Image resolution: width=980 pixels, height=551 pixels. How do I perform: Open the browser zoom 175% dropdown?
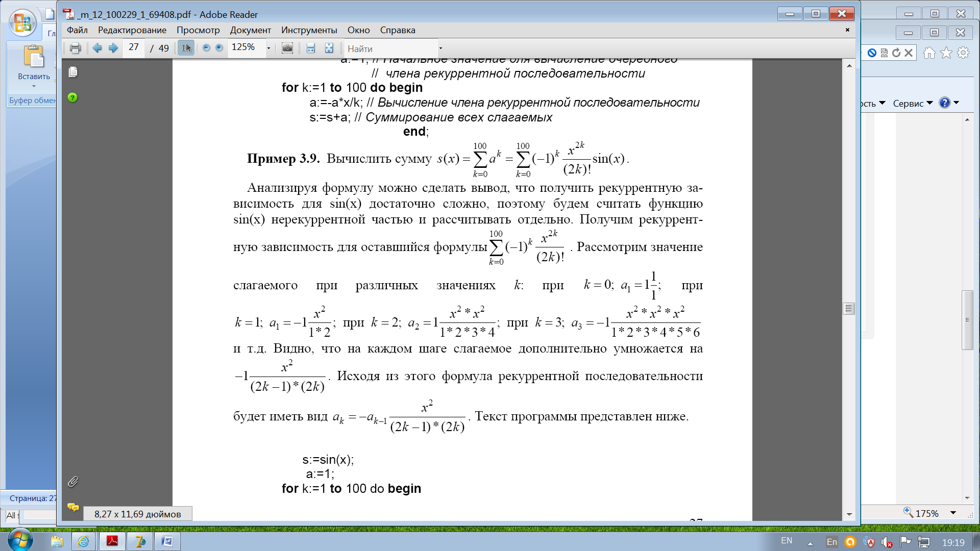pos(953,513)
